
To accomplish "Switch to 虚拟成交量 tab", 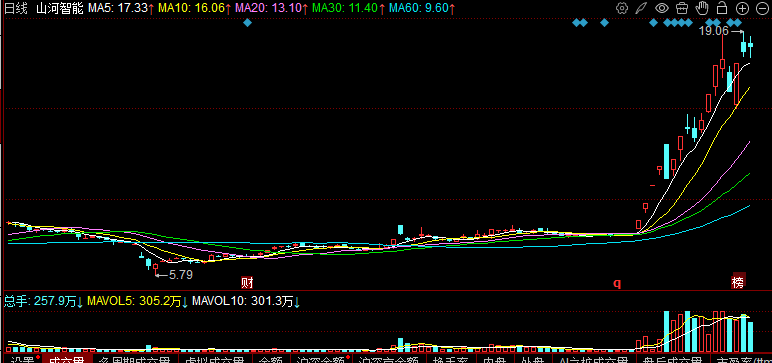I will click(x=215, y=359).
